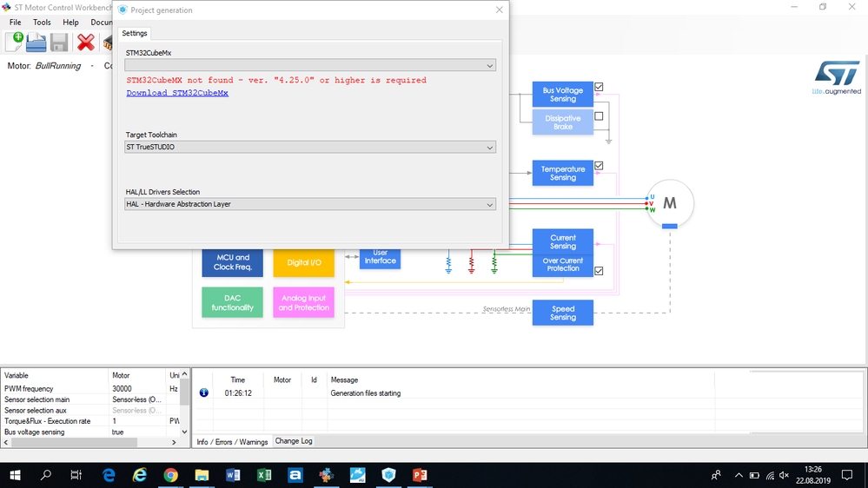This screenshot has height=488, width=868.
Task: Click the 'Torque&Flux - Execution rate' row
Action: click(x=91, y=421)
